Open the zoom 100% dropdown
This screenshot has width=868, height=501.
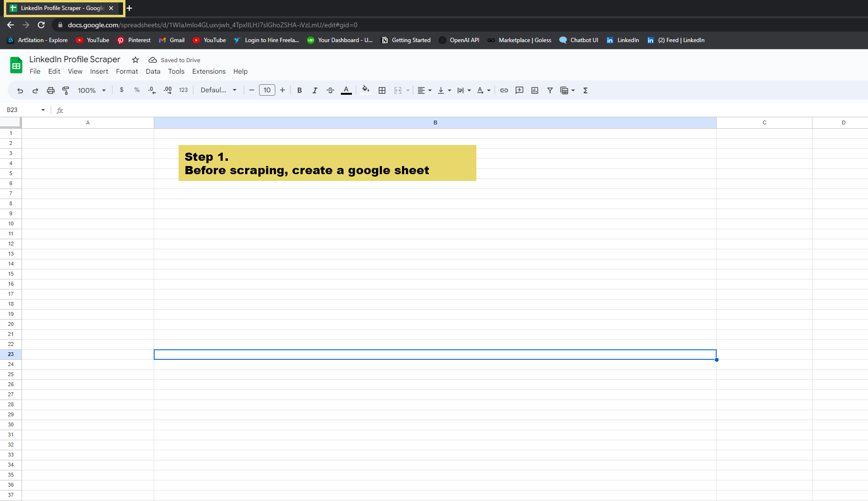[92, 90]
